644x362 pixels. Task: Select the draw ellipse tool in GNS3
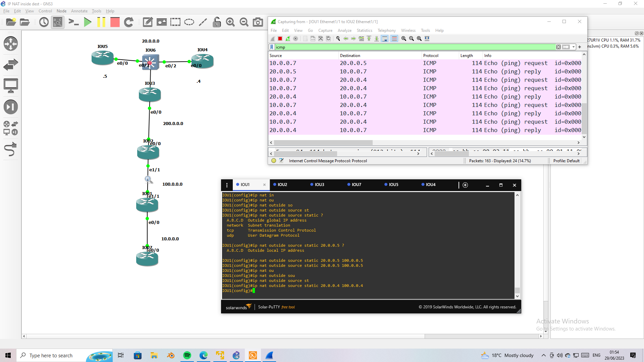189,22
